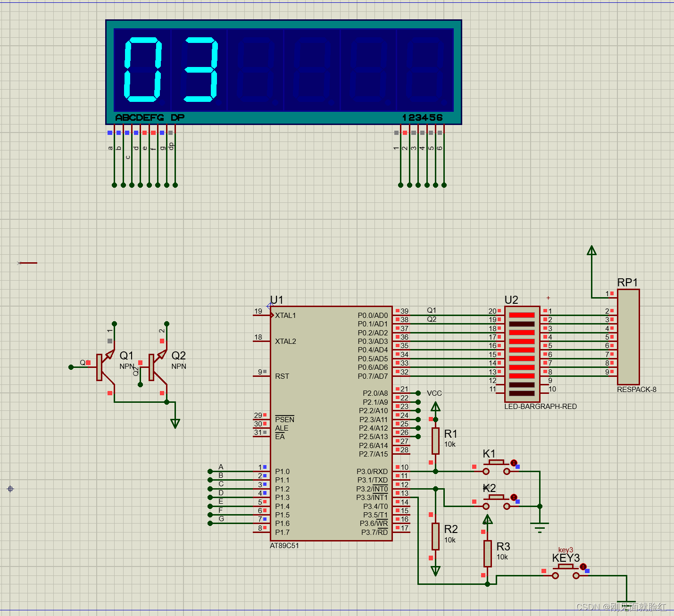Click the lit digit 3 on display
This screenshot has width=674, height=616.
point(200,70)
